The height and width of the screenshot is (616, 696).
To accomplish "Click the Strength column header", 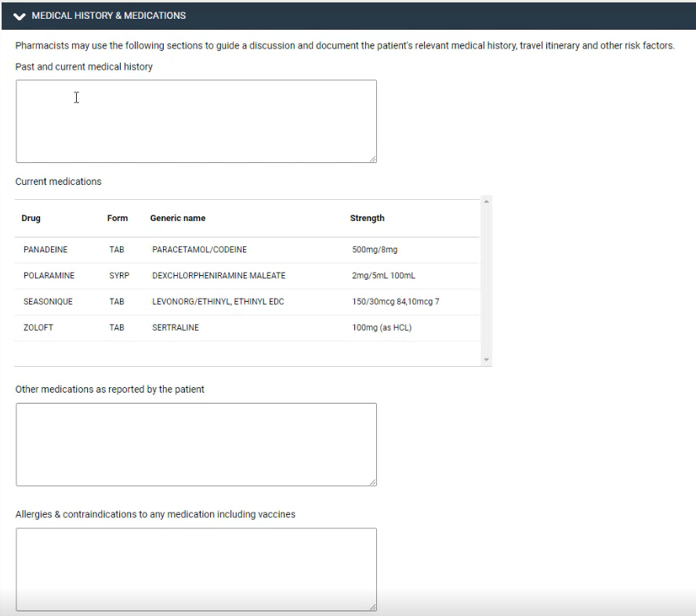I will 367,219.
